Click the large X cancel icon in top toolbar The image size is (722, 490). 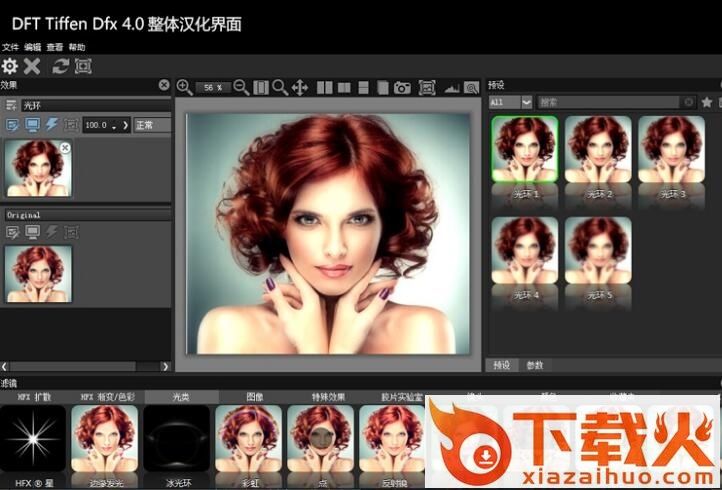[32, 66]
